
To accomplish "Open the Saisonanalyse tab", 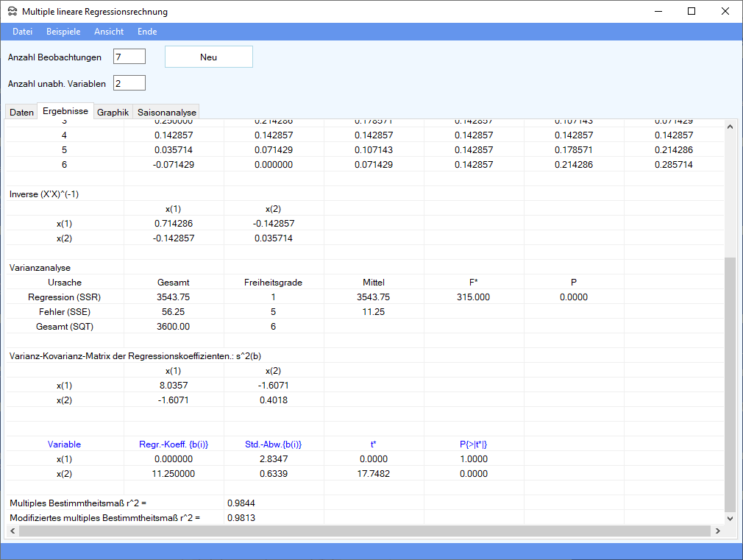I will 166,113.
